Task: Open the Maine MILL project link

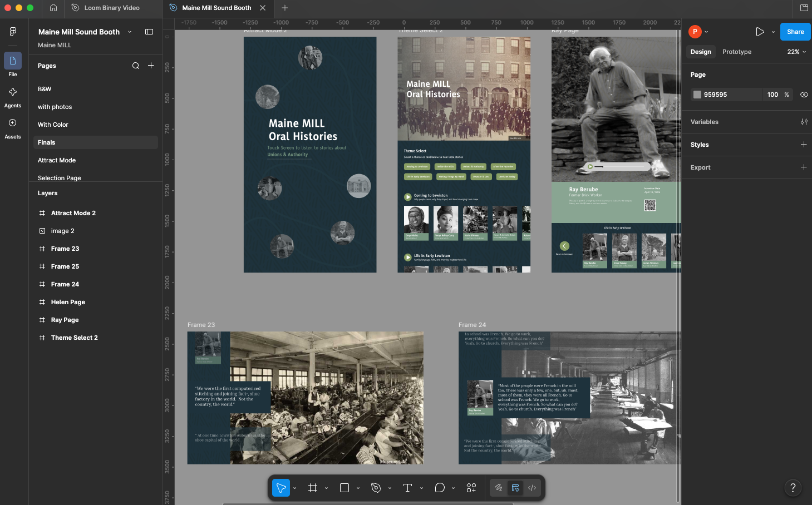Action: tap(55, 45)
